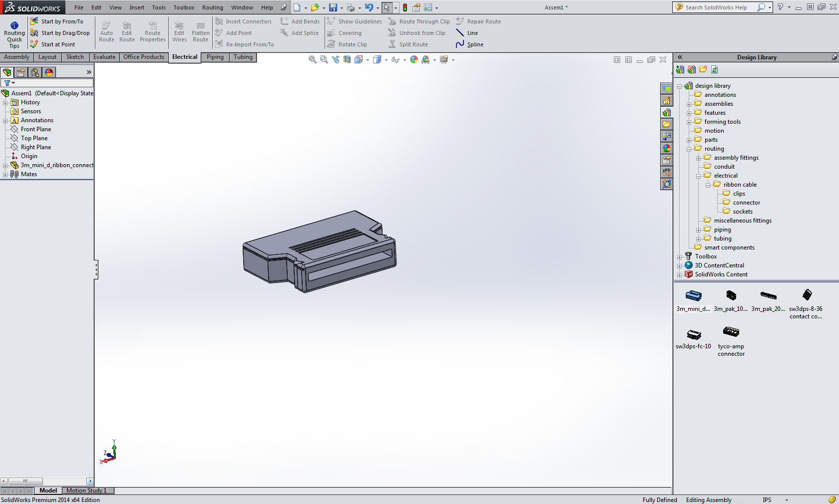The width and height of the screenshot is (839, 504).
Task: Toggle the feature tree filter funnel
Action: pyautogui.click(x=7, y=83)
